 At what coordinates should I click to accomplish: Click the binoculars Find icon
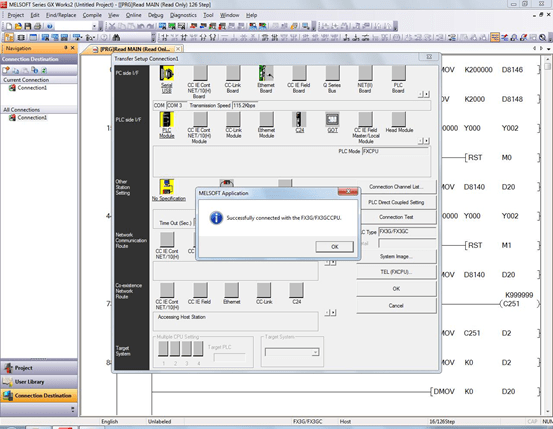coord(116,37)
